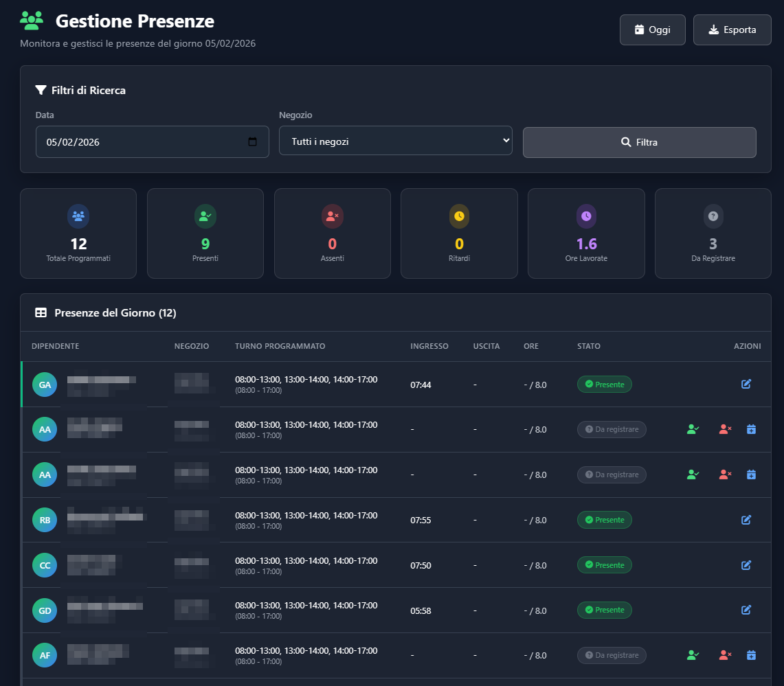Mark employee AF as absent with red icon

click(x=725, y=655)
